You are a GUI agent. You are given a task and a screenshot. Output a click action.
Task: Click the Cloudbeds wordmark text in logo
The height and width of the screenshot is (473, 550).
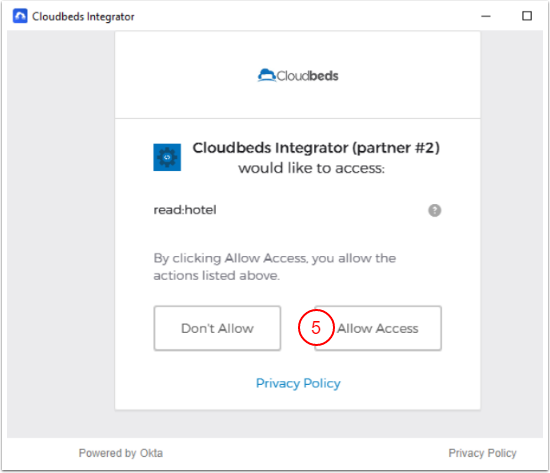307,76
